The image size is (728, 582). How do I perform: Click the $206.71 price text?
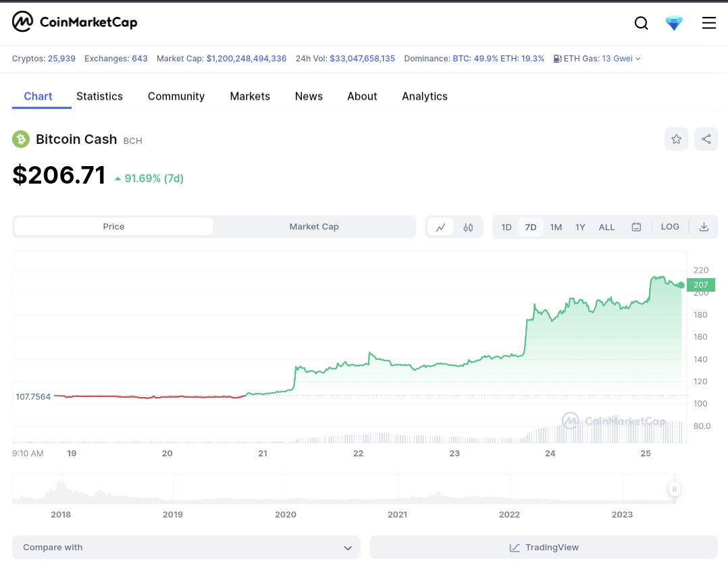59,175
